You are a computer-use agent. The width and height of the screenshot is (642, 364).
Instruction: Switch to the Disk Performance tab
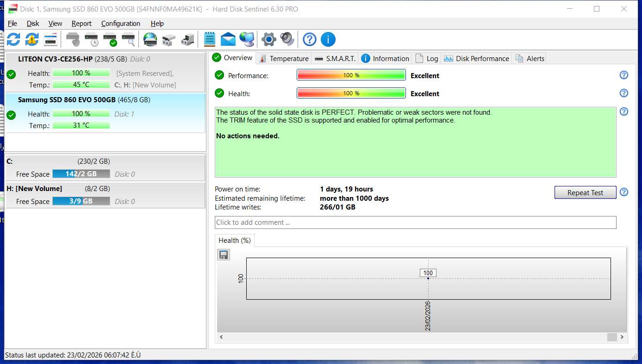click(x=477, y=58)
